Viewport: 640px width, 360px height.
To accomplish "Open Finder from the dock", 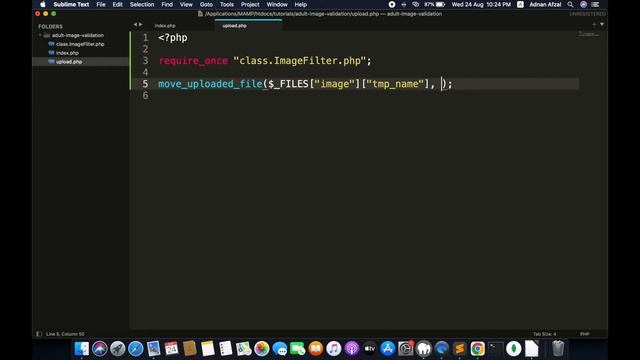I will point(82,349).
